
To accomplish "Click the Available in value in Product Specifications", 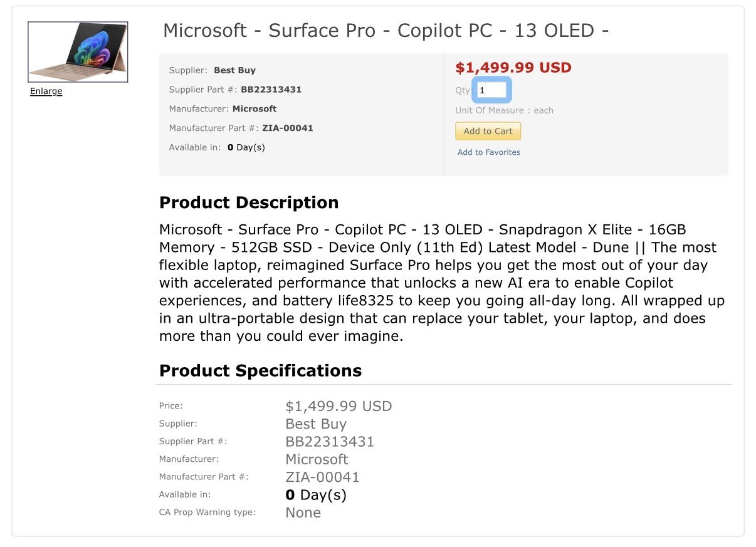I will point(315,495).
